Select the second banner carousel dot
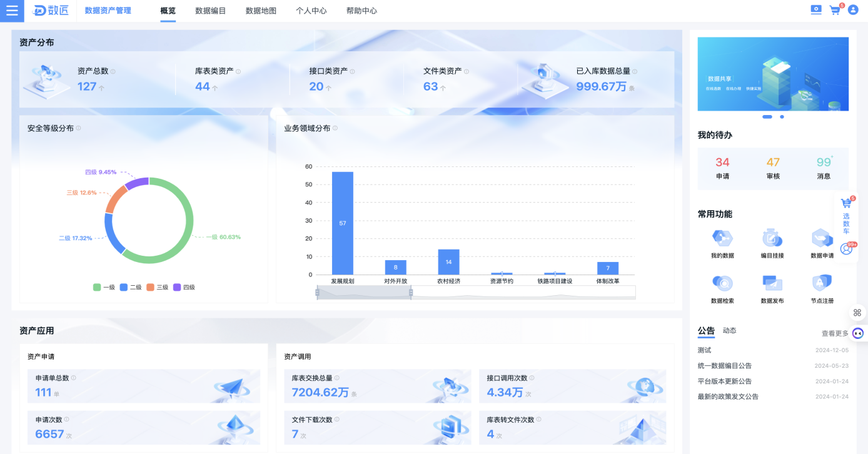868x454 pixels. [782, 117]
